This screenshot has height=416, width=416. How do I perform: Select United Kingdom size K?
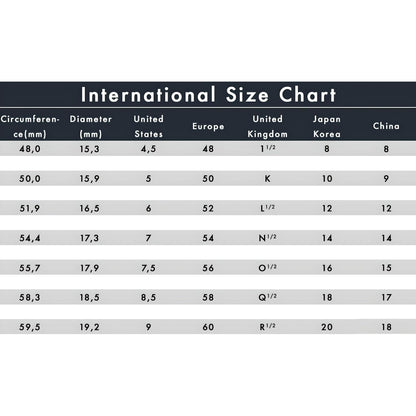click(x=267, y=179)
